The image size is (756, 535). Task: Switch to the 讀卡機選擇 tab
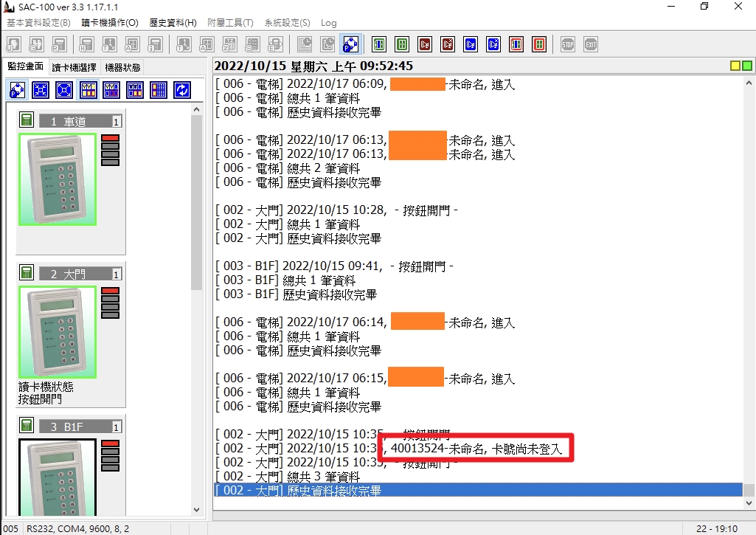tap(74, 67)
